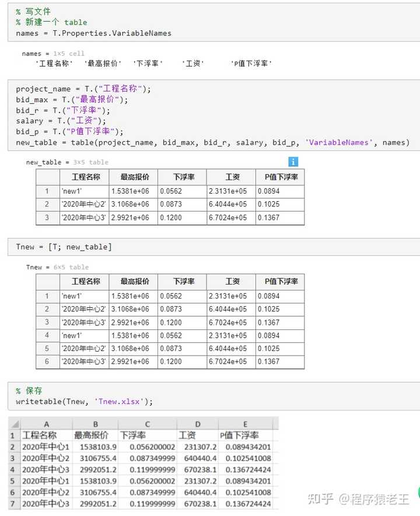Click the new_table = table(...) code line
Screen dimensions: 420x516
[213, 142]
